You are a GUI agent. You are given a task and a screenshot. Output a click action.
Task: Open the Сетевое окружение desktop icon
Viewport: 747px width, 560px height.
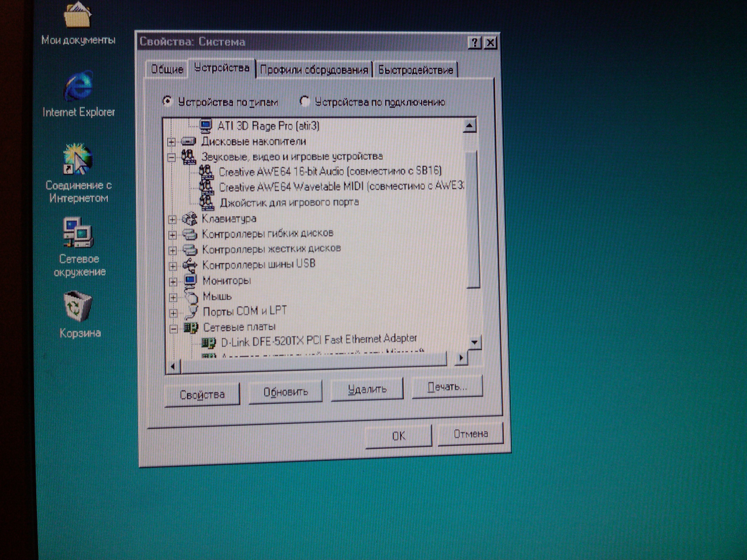[78, 232]
